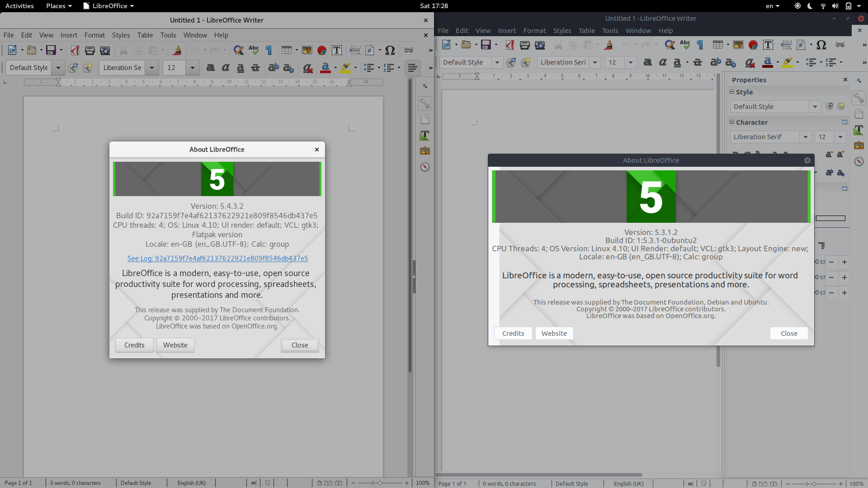Open Liberation Serif font dropdown in Properties panel
Viewport: 868px width, 488px height.
click(805, 137)
